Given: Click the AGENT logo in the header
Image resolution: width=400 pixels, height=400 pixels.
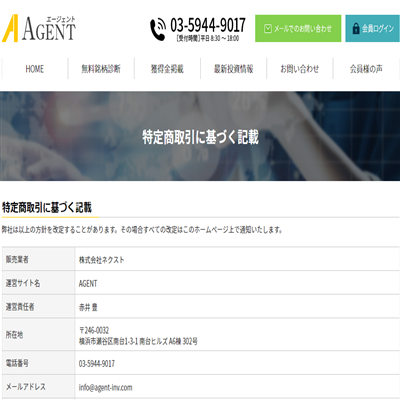Looking at the screenshot, I should (39, 28).
